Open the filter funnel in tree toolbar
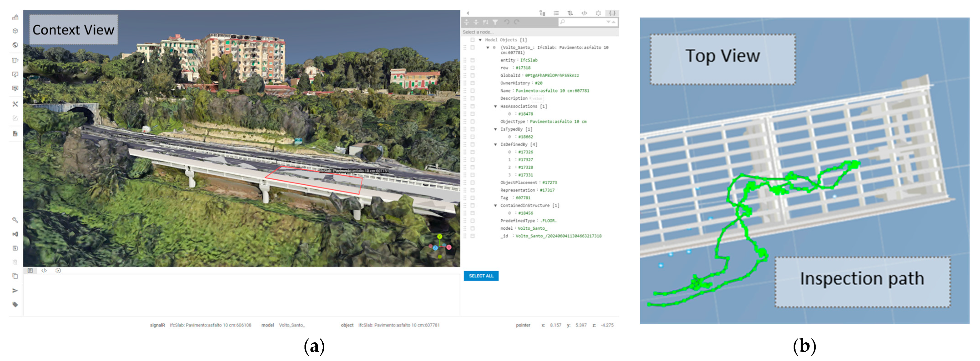Screen dimensions: 980x361 click(495, 22)
